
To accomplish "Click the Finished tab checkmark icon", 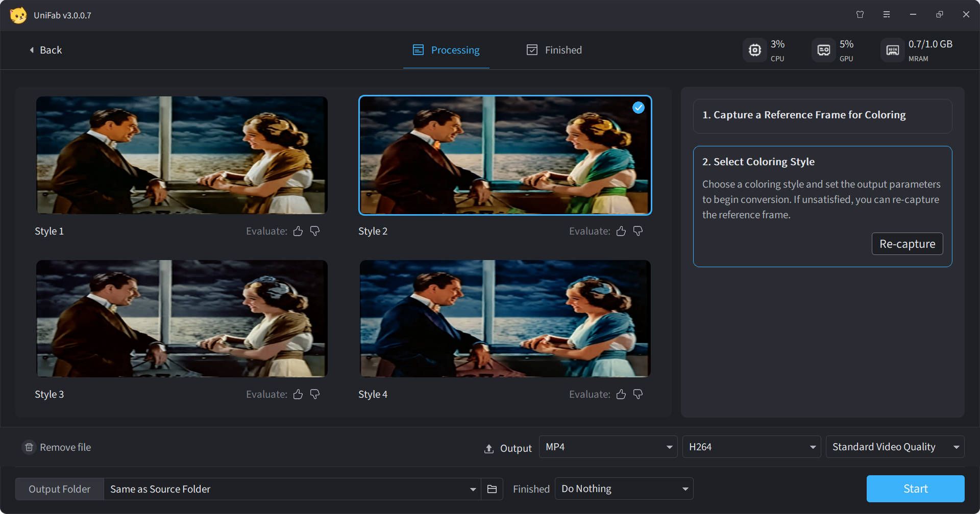I will [532, 50].
